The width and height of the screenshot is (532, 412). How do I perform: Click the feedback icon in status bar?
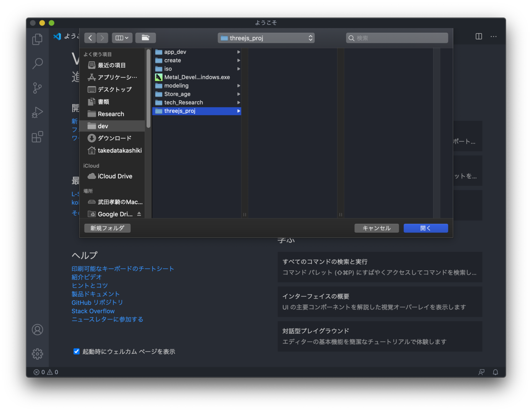(x=481, y=372)
